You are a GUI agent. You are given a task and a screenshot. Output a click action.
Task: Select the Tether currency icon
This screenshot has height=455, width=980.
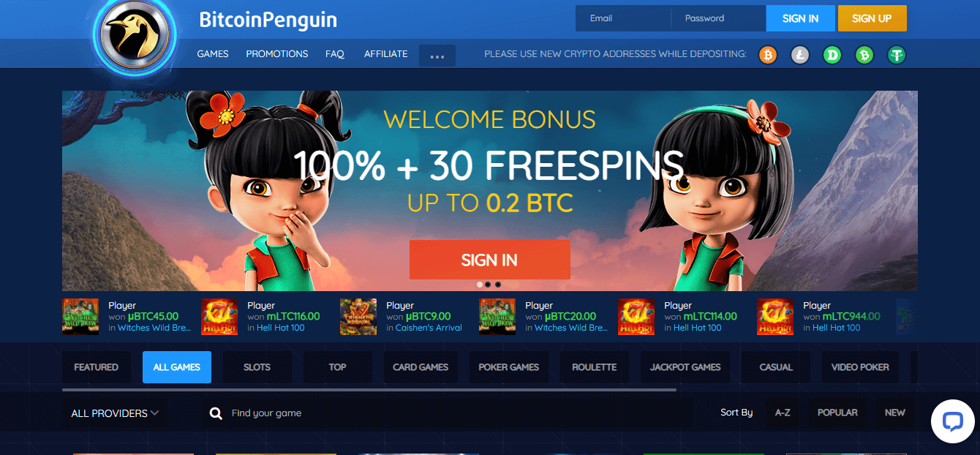(x=897, y=55)
